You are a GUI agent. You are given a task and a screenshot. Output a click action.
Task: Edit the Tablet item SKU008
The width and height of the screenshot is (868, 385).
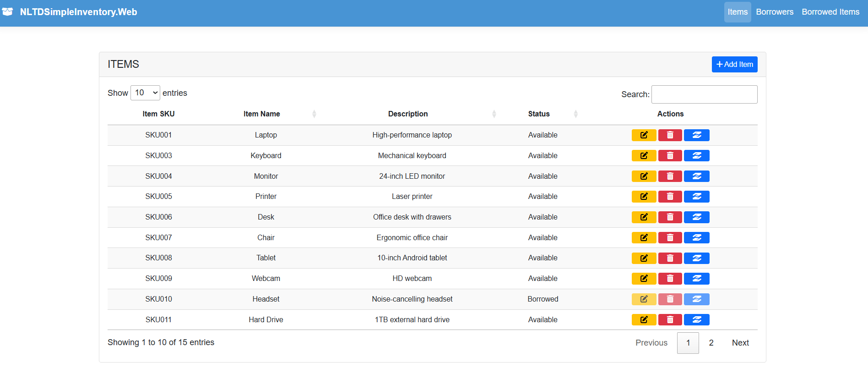coord(644,258)
